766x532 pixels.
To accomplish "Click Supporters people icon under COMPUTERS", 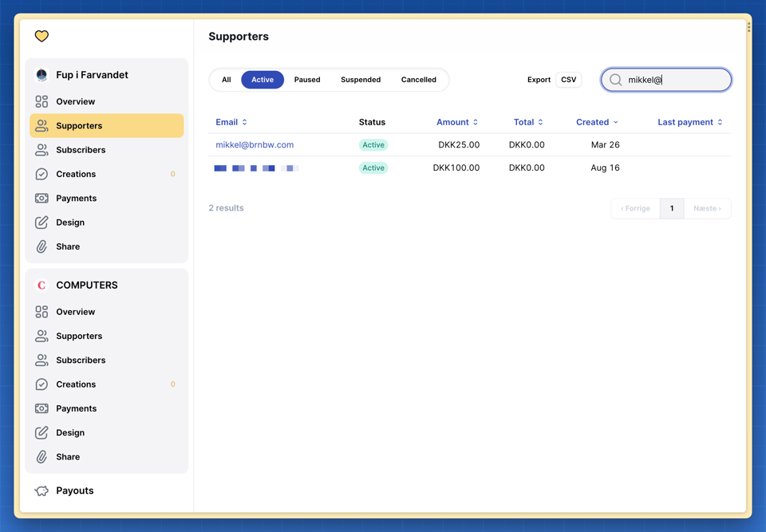I will [41, 336].
